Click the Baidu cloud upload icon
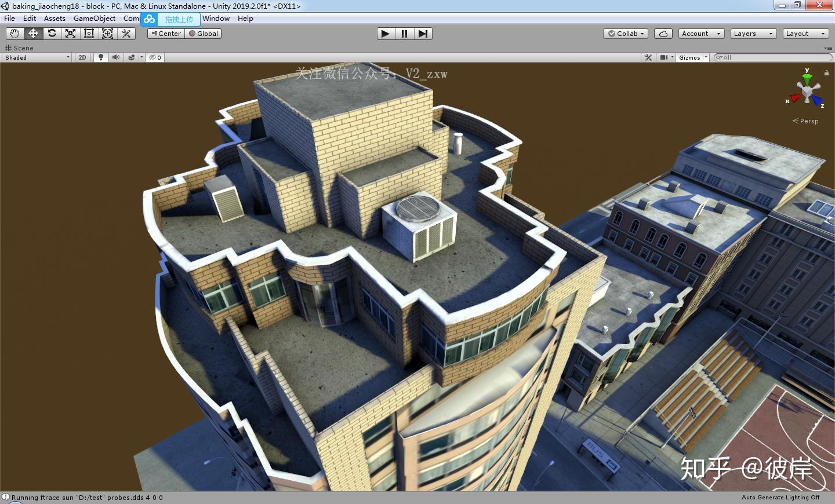Viewport: 835px width, 504px height. (x=150, y=19)
